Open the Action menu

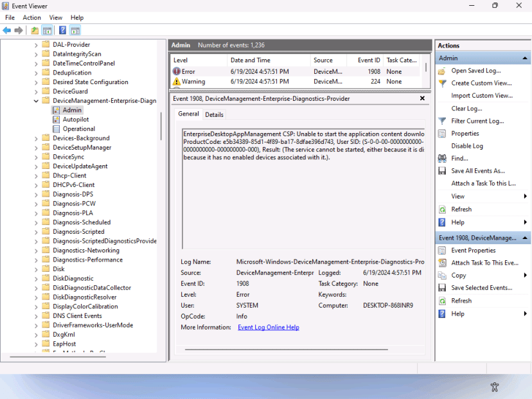coord(31,17)
